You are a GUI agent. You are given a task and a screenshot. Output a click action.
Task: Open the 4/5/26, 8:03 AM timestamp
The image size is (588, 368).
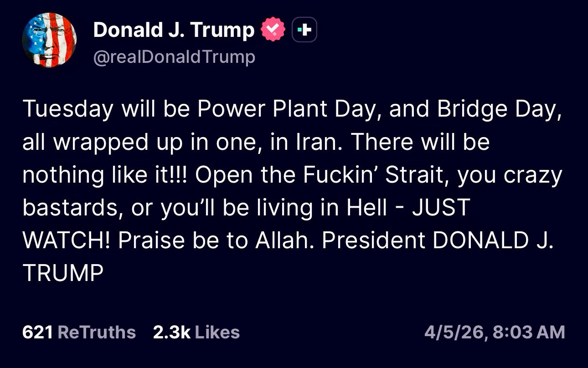pos(495,332)
